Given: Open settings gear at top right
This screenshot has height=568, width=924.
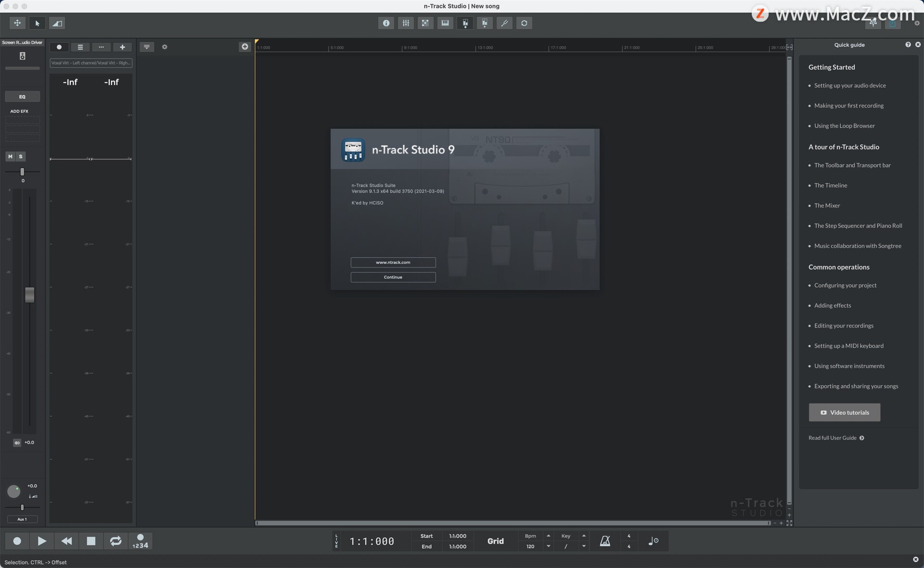Looking at the screenshot, I should point(917,23).
